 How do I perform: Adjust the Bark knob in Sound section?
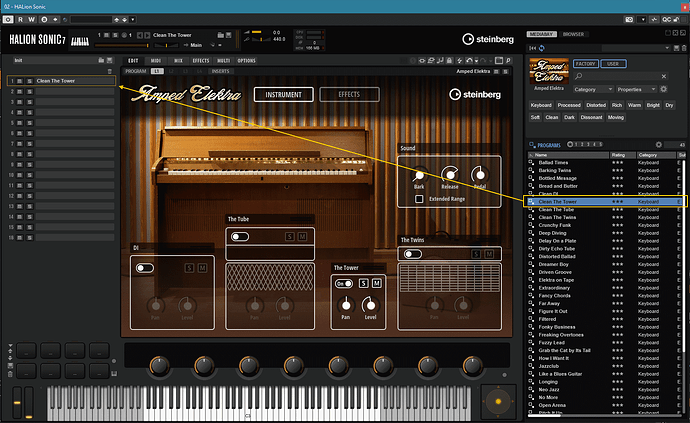[x=419, y=175]
